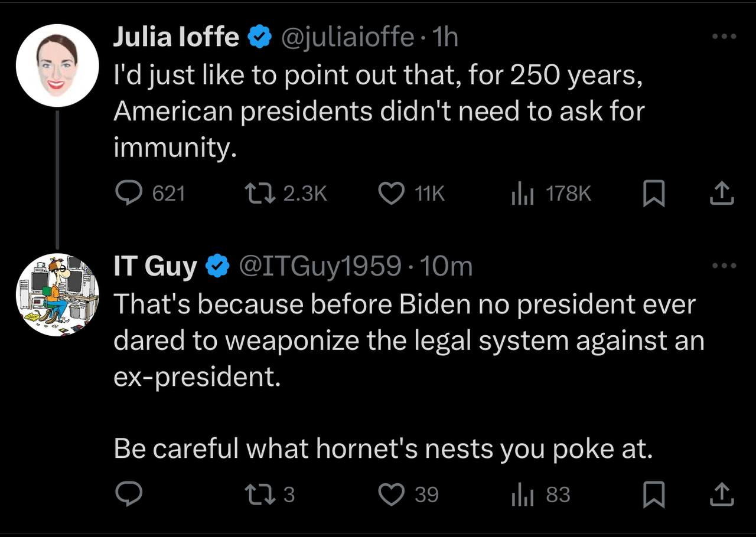756x537 pixels.
Task: Open the IT Guy display name
Action: pos(155,266)
